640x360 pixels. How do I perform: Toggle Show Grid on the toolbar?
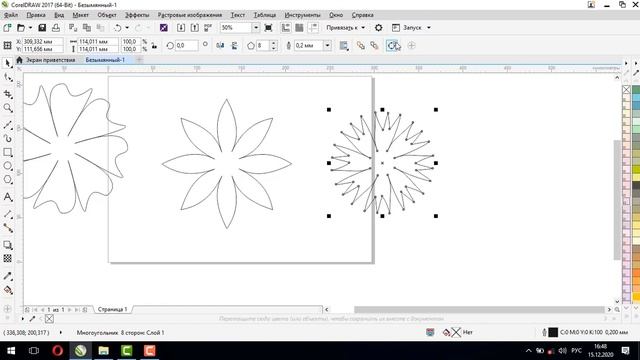point(299,28)
